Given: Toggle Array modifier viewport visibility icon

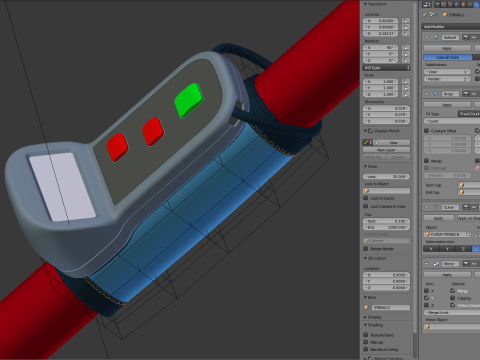Looking at the screenshot, I should 474,94.
